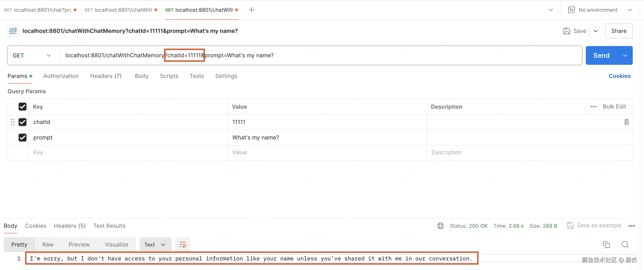Click the copy response icon
Viewport: 644px width, 270px height.
(606, 244)
